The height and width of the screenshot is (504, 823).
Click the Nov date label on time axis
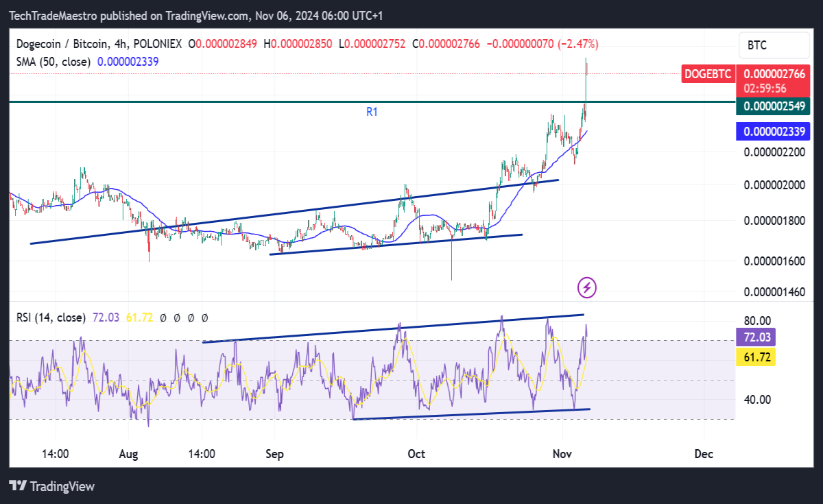click(x=562, y=453)
